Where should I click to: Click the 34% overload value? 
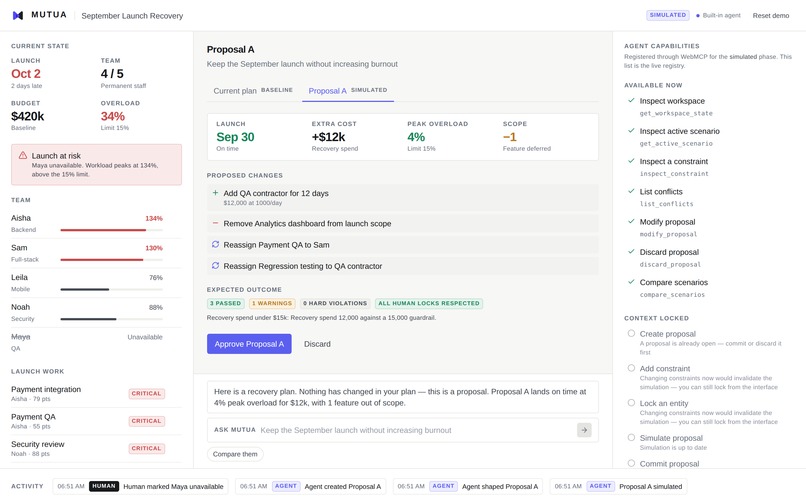[113, 116]
